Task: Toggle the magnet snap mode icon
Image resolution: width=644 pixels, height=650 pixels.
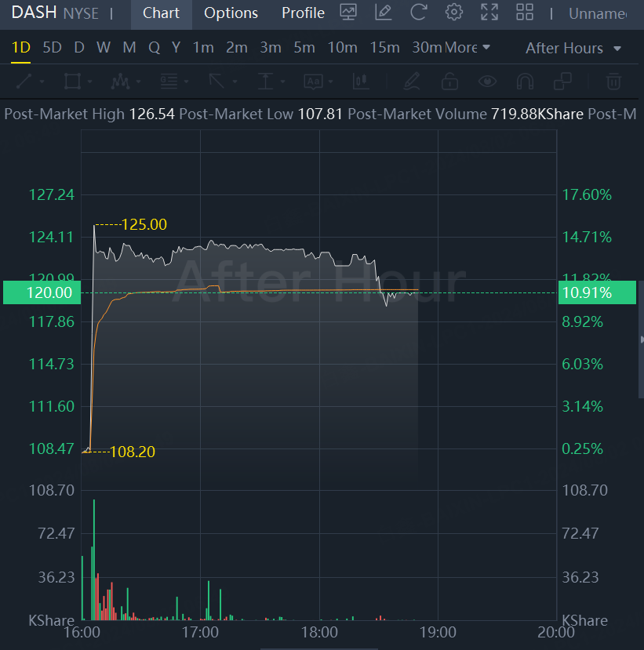Action: [525, 82]
